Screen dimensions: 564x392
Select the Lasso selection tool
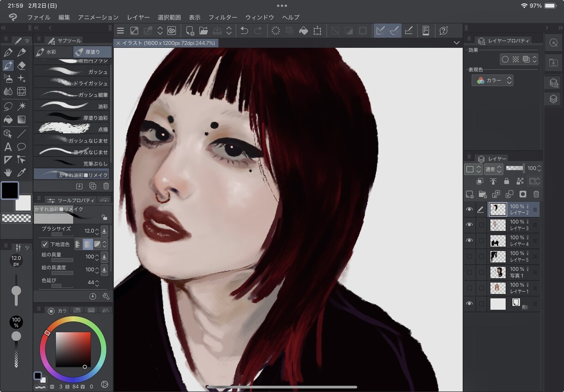click(8, 106)
